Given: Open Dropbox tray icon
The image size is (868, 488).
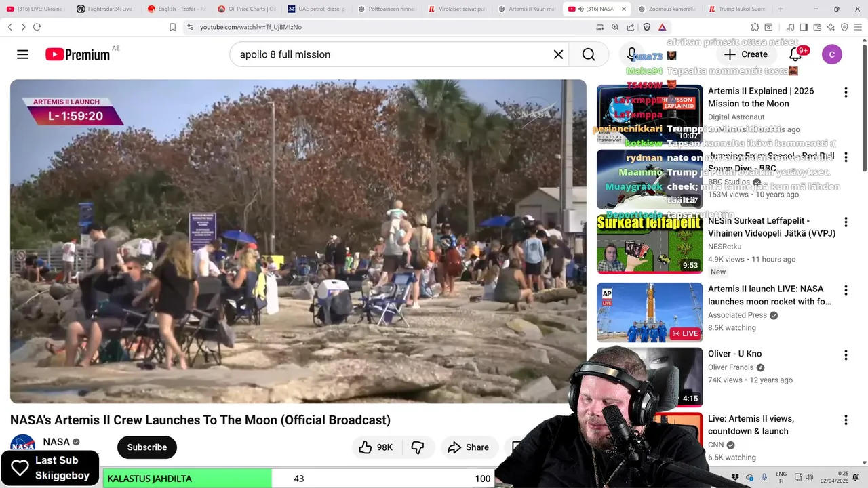Looking at the screenshot, I should point(736,477).
